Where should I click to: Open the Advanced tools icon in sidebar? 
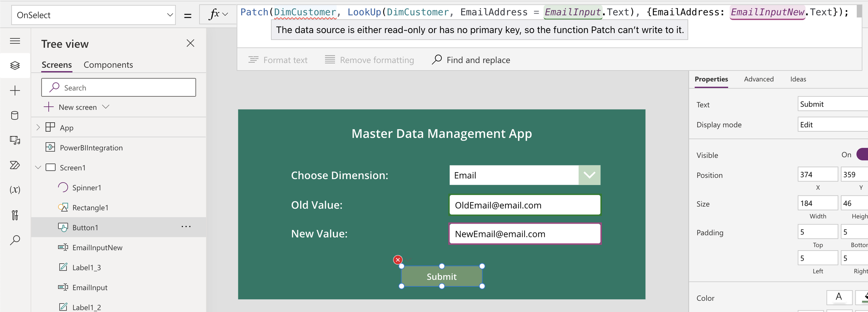[15, 215]
